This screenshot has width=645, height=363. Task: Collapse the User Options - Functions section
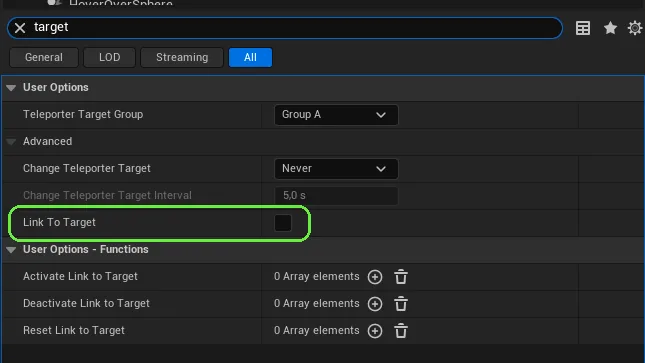[11, 250]
